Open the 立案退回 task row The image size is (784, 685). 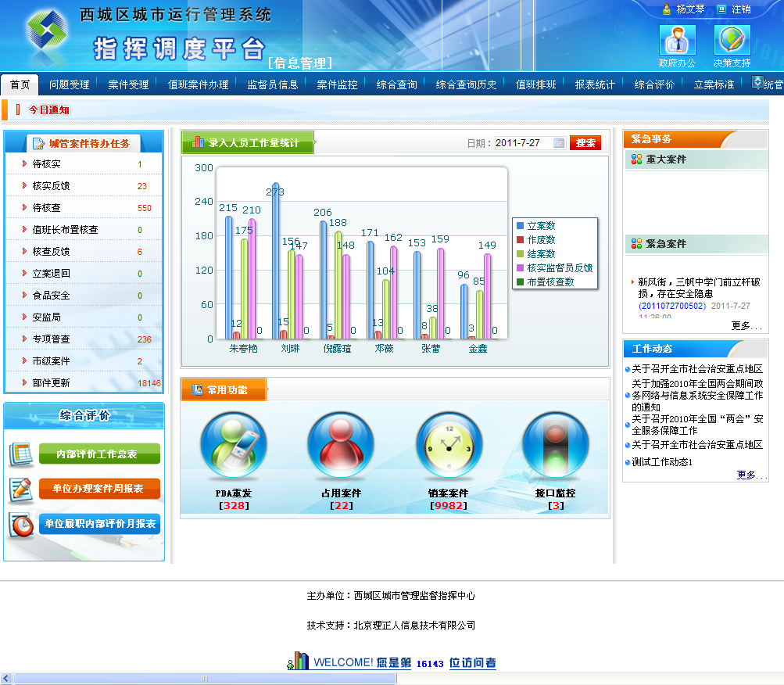tap(84, 274)
